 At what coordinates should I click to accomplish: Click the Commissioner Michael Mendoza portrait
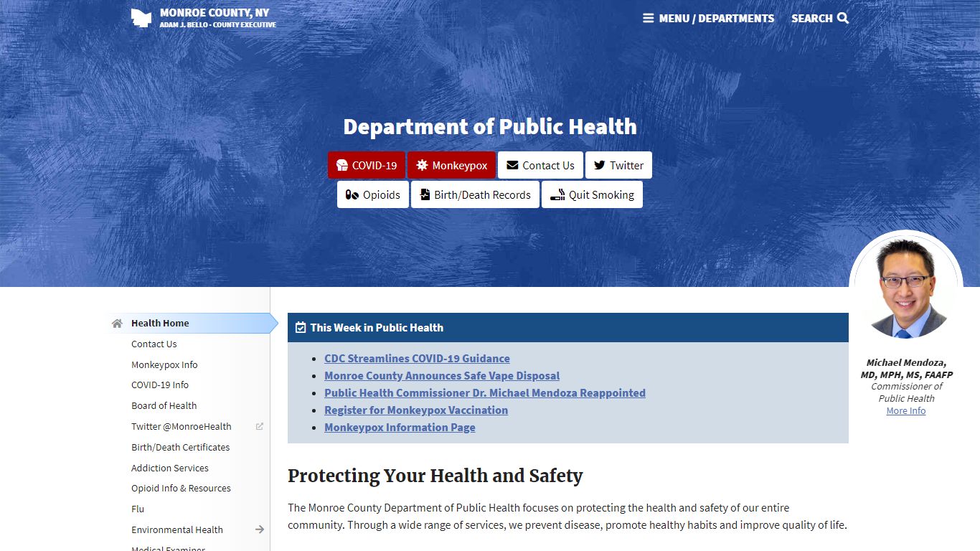pos(906,287)
